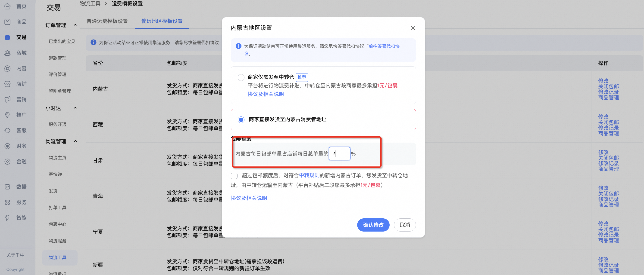Click the 内容 hashtag icon
Image resolution: width=644 pixels, height=275 pixels.
tap(7, 68)
